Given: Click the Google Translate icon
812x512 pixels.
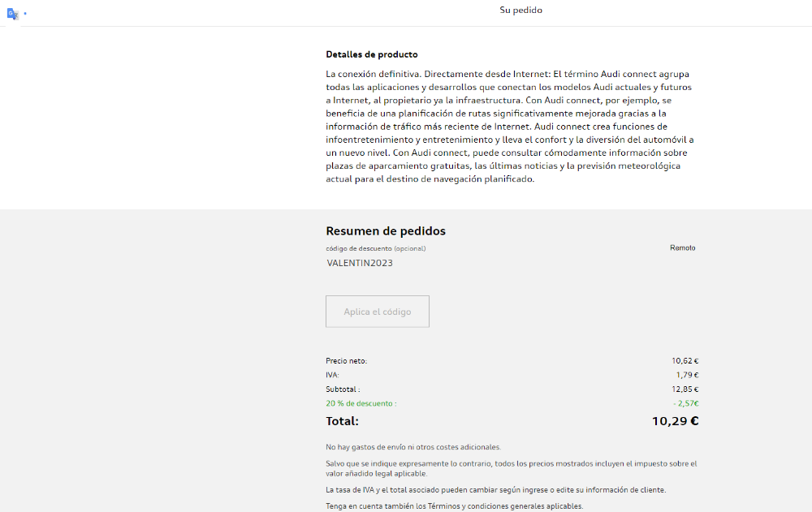Looking at the screenshot, I should point(13,14).
